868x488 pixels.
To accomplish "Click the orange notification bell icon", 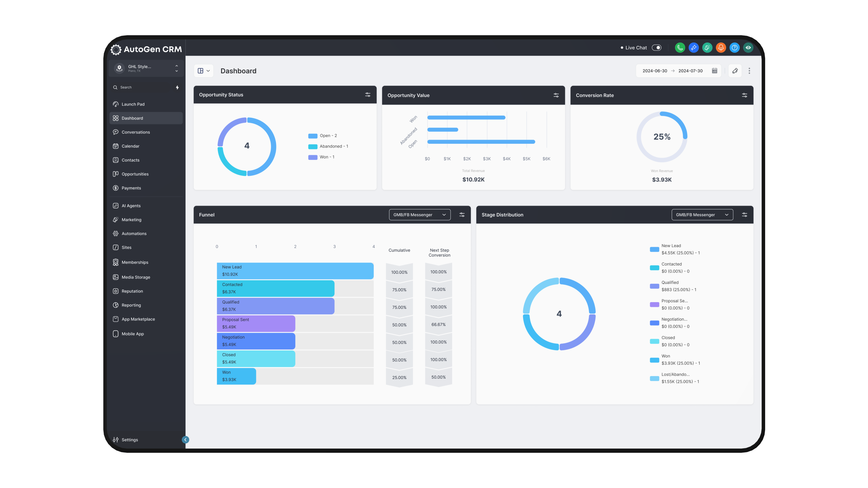I will click(721, 48).
